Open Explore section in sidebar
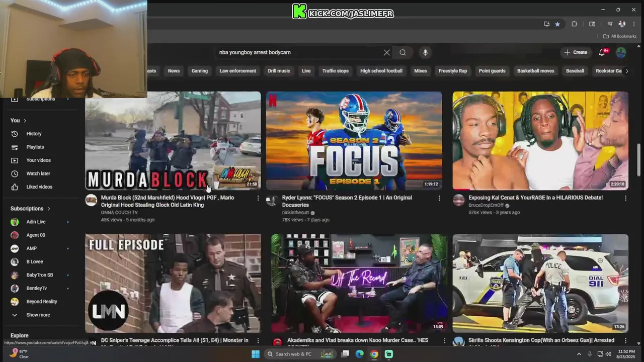 (x=20, y=335)
